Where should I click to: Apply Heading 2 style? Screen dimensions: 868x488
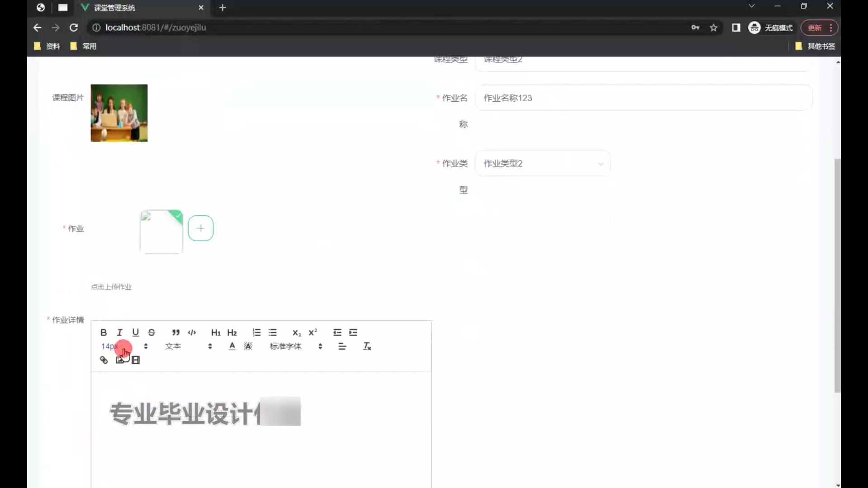[232, 333]
